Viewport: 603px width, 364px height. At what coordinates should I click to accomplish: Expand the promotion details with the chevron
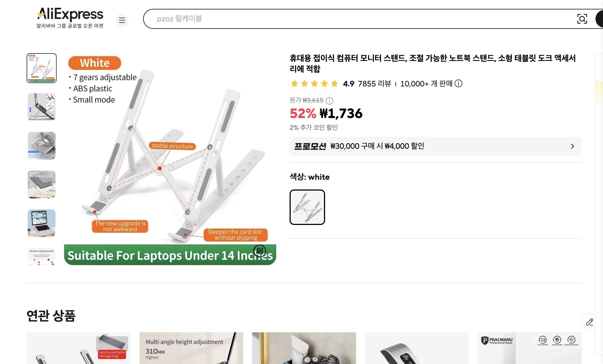pos(572,146)
